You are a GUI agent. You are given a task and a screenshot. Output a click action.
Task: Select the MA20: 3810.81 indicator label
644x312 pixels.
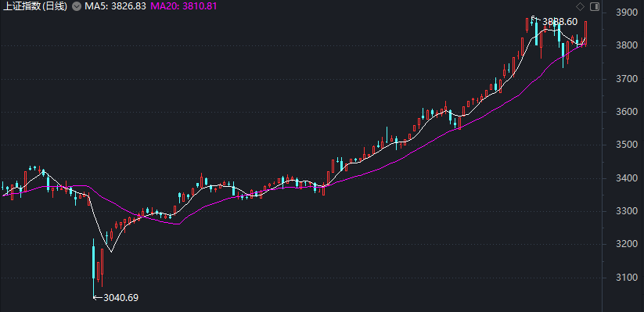point(184,6)
